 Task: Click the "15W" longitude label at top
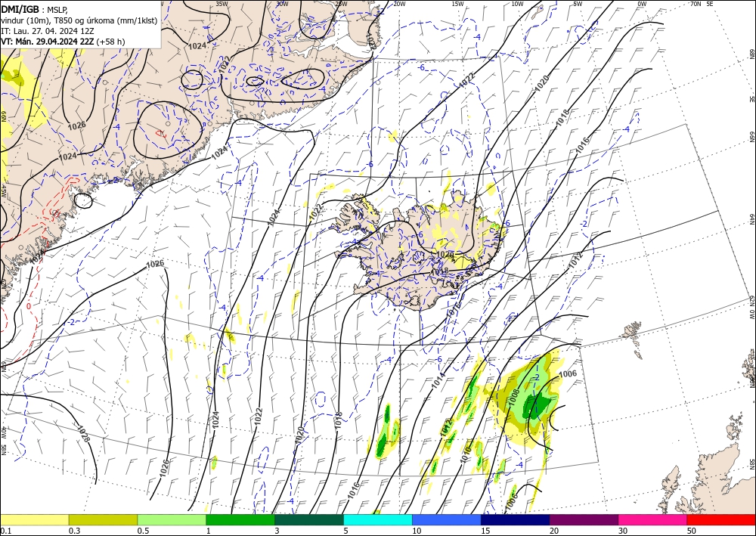(x=458, y=4)
